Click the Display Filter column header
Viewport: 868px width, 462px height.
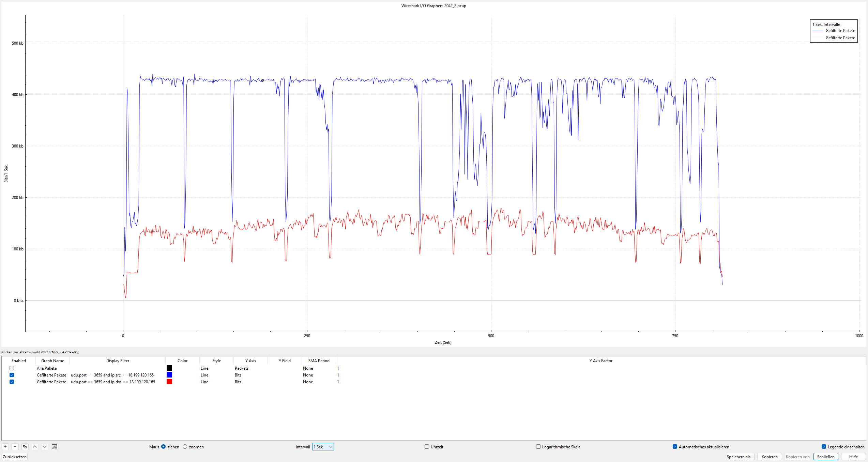(118, 360)
